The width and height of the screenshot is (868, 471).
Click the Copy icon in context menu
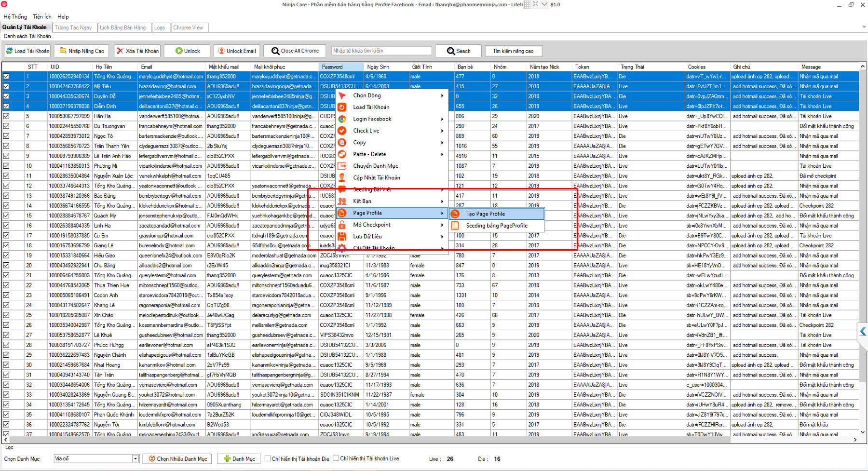tap(342, 143)
